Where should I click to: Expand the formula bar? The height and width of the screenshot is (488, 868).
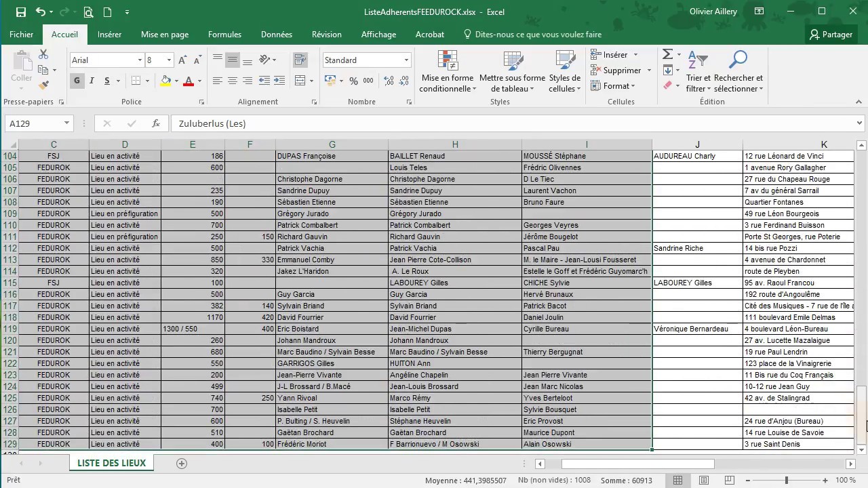click(859, 123)
